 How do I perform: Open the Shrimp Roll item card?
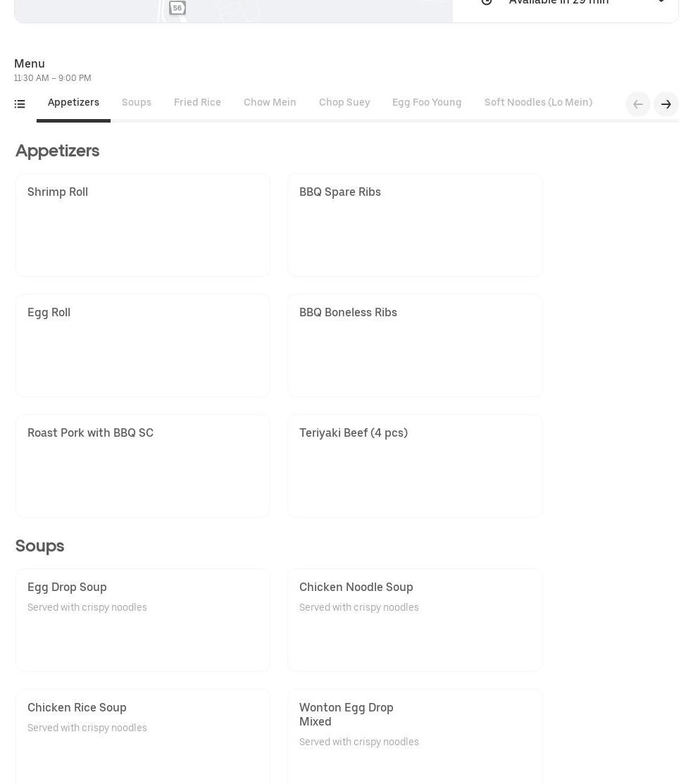[x=142, y=225]
